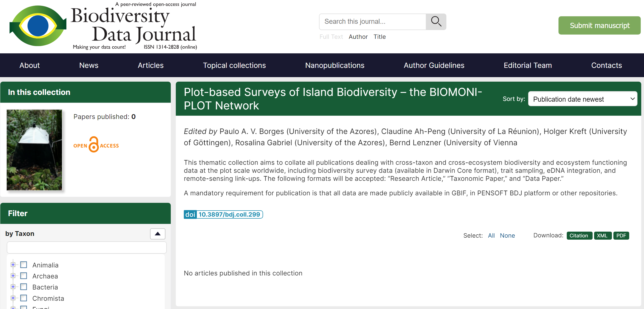Expand the Bacteria tree node icon
Image resolution: width=644 pixels, height=309 pixels.
point(13,287)
